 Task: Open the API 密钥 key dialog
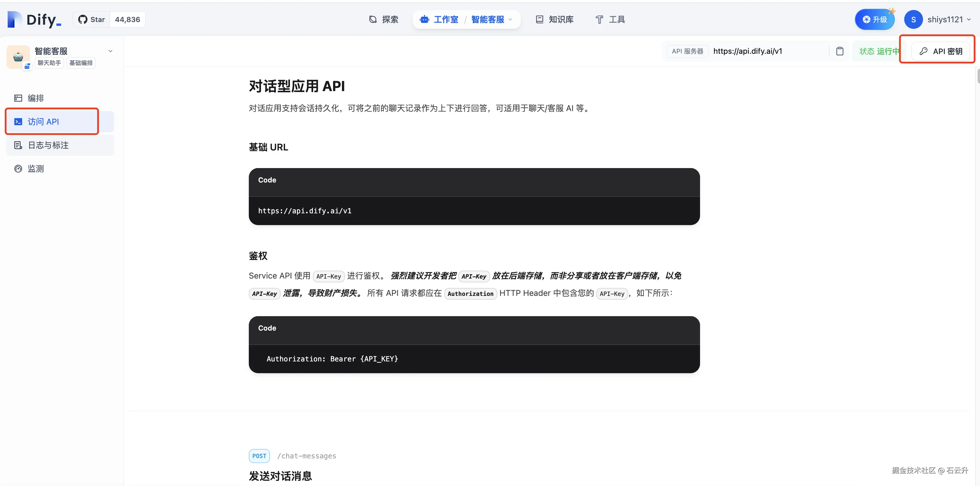(x=940, y=51)
